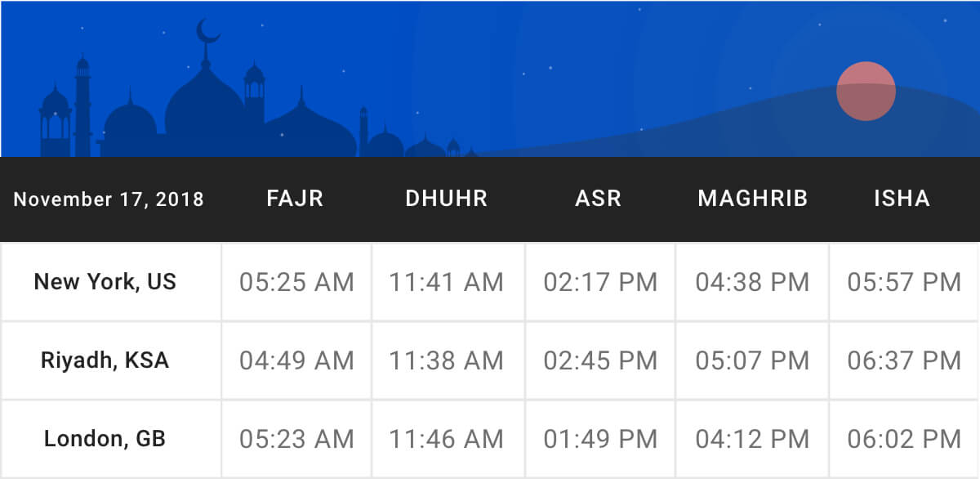This screenshot has height=479, width=980.
Task: Open the New York, US row
Action: pos(490,282)
